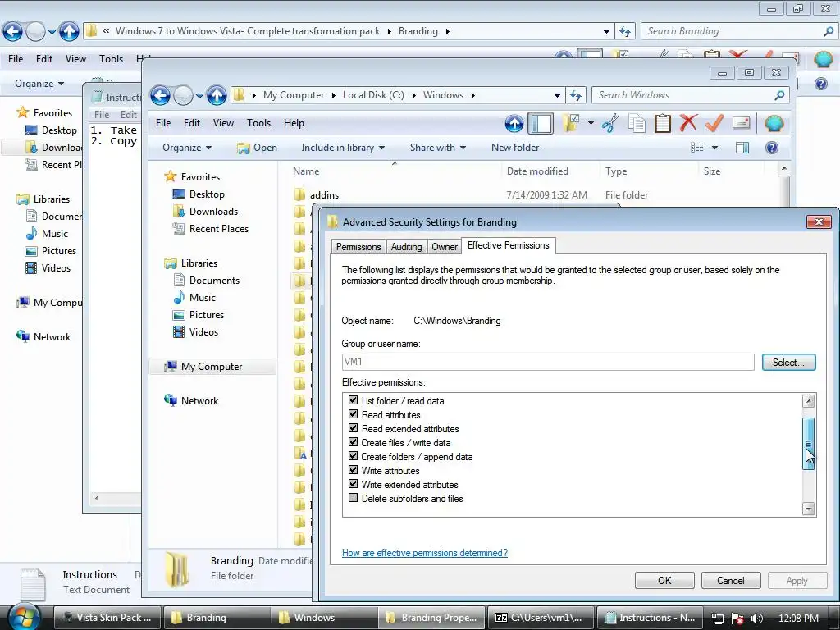Toggle Create files / write data checkbox
Screen dimensions: 840x630
353,442
